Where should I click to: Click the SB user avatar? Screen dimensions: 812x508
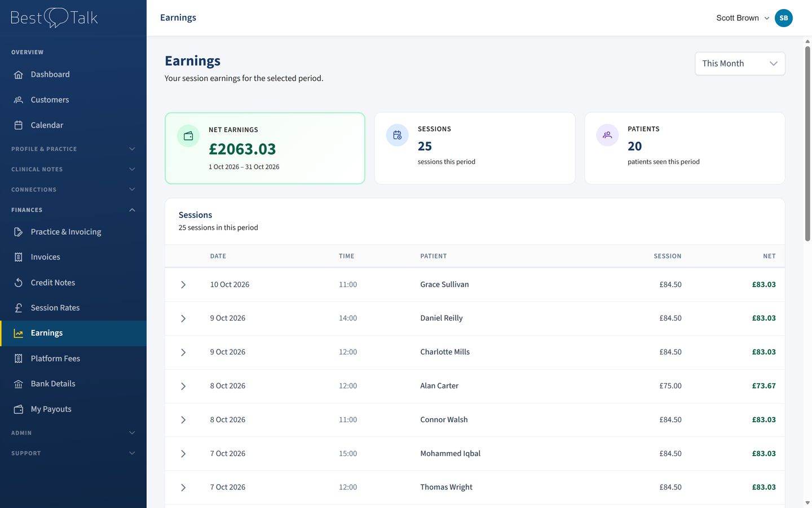[784, 18]
